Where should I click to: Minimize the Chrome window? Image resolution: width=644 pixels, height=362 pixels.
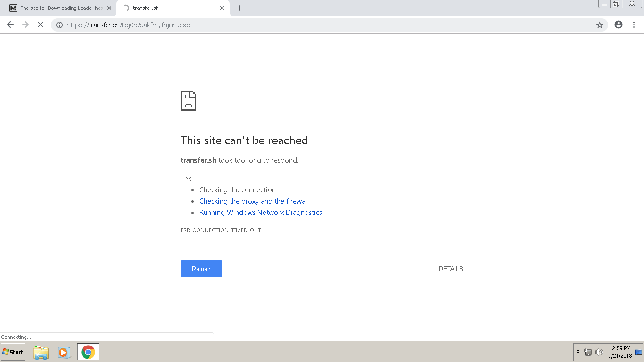(x=604, y=4)
